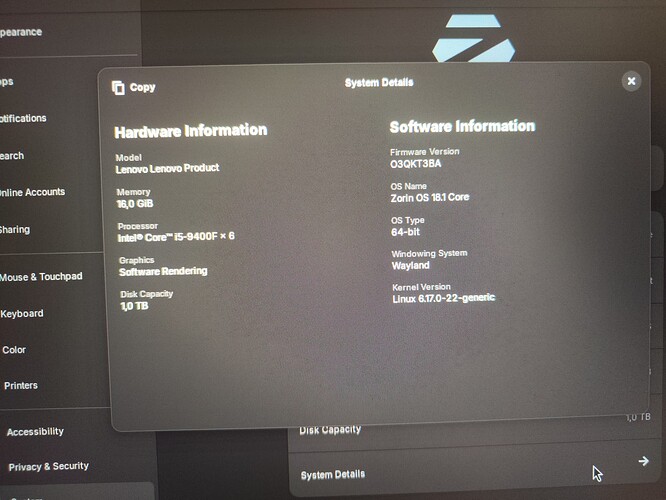Click the 'Linux 6.17.0-22-generic' kernel version
The height and width of the screenshot is (500, 666).
pyautogui.click(x=444, y=298)
